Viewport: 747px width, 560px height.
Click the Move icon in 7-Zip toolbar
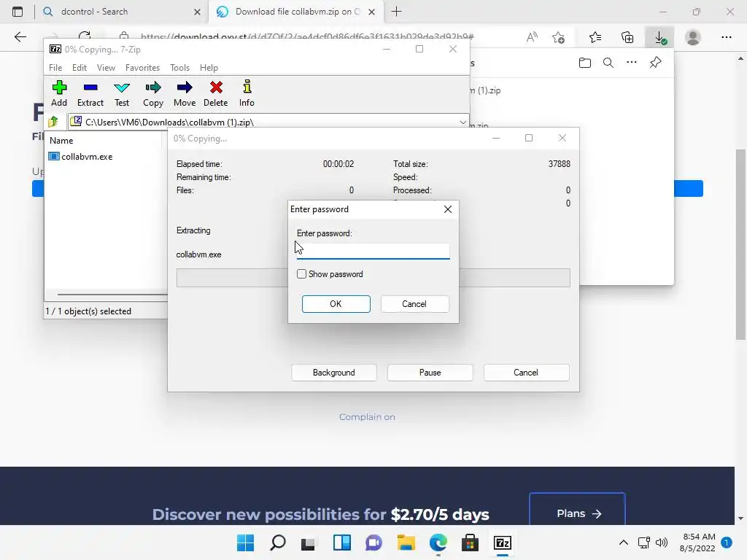tap(185, 93)
